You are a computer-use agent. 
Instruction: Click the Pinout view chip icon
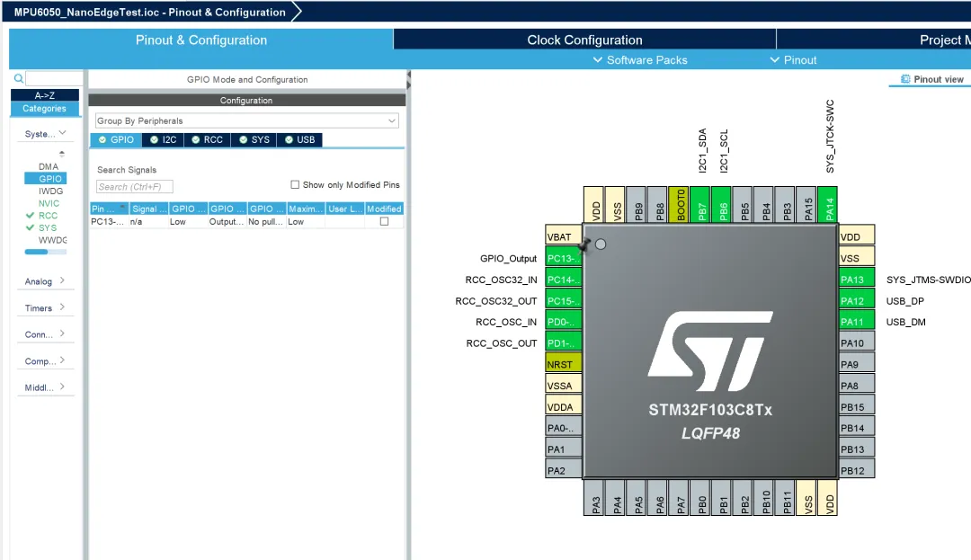tap(905, 79)
